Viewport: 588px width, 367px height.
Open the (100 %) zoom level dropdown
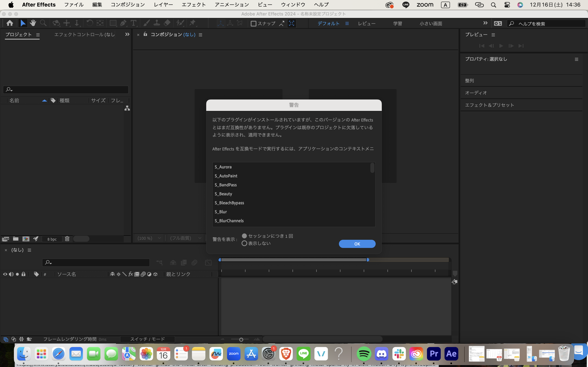tap(149, 238)
